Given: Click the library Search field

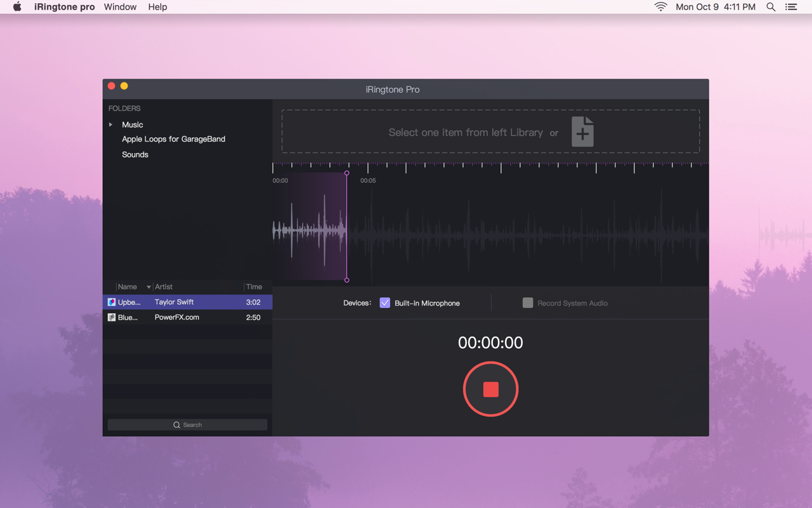Looking at the screenshot, I should tap(187, 425).
